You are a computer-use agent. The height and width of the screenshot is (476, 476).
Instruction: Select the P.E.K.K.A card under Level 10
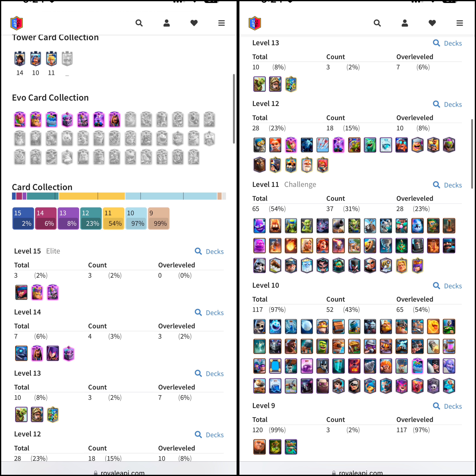click(x=307, y=386)
